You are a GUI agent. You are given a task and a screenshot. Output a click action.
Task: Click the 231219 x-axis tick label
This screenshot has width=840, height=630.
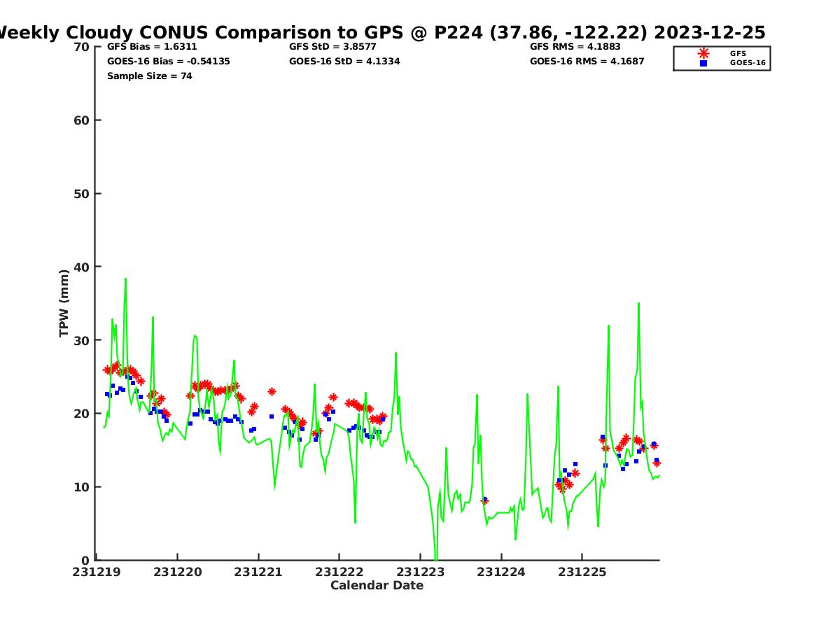pos(97,572)
